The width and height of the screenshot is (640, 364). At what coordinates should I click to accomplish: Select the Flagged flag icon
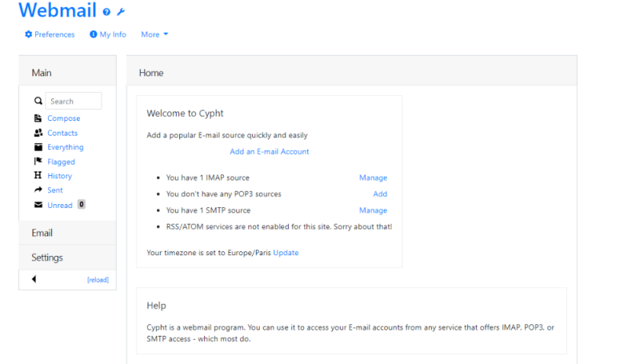click(38, 161)
